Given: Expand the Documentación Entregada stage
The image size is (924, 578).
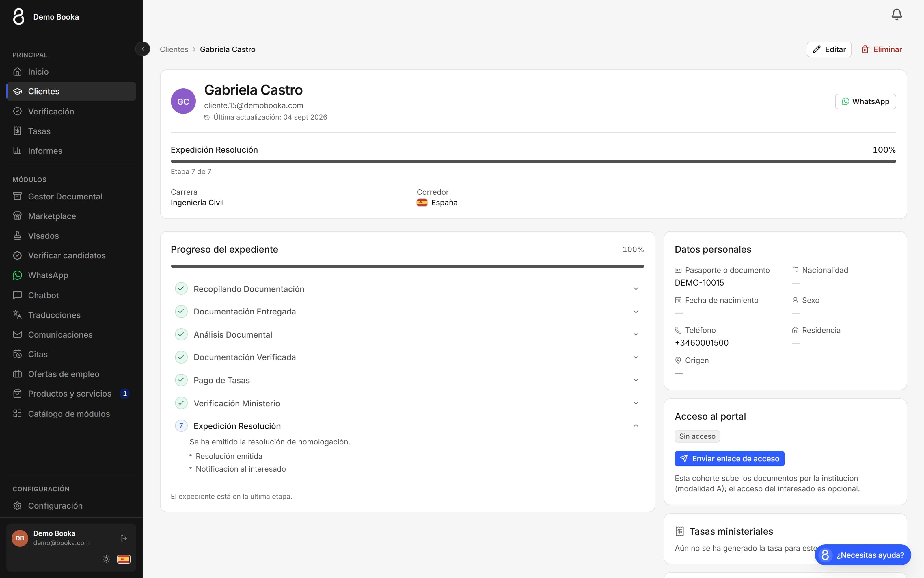Looking at the screenshot, I should pos(407,312).
